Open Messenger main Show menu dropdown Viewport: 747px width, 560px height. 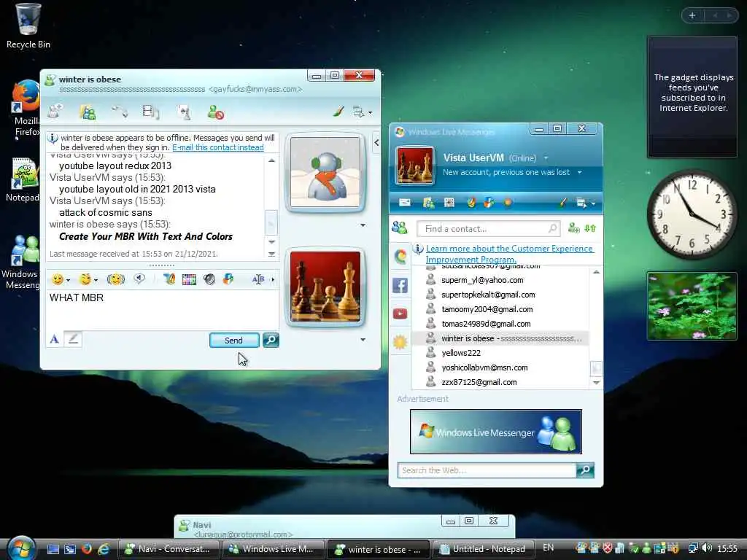(586, 203)
